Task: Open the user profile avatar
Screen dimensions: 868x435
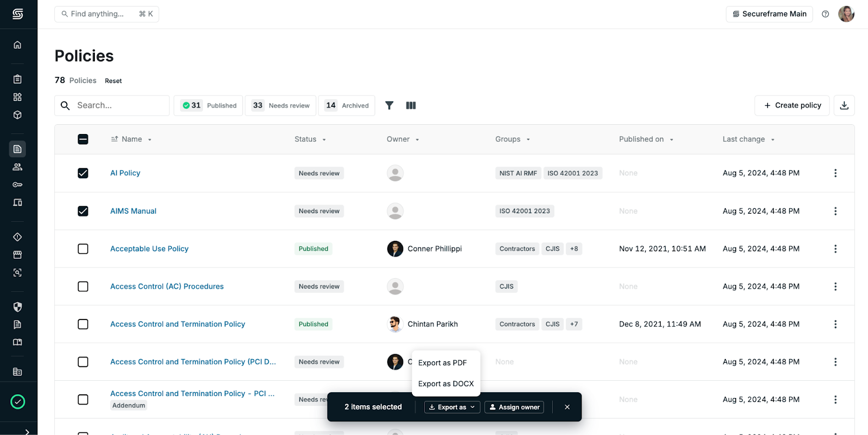Action: tap(846, 14)
